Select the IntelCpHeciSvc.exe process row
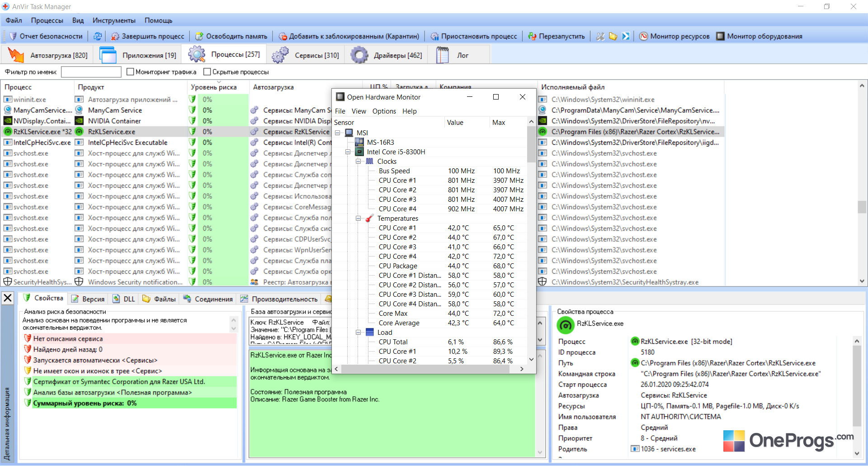Screen dimensions: 868x466 coord(362,143)
